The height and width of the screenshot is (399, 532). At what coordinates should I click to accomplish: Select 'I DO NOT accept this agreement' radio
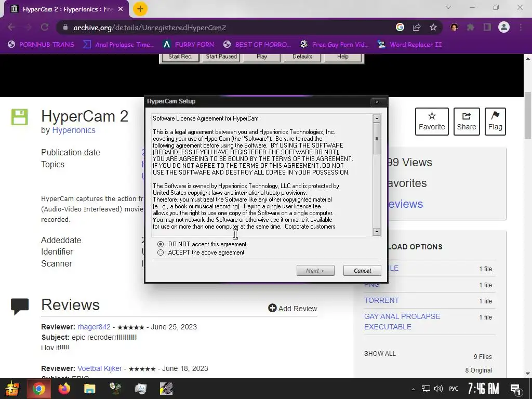(161, 244)
